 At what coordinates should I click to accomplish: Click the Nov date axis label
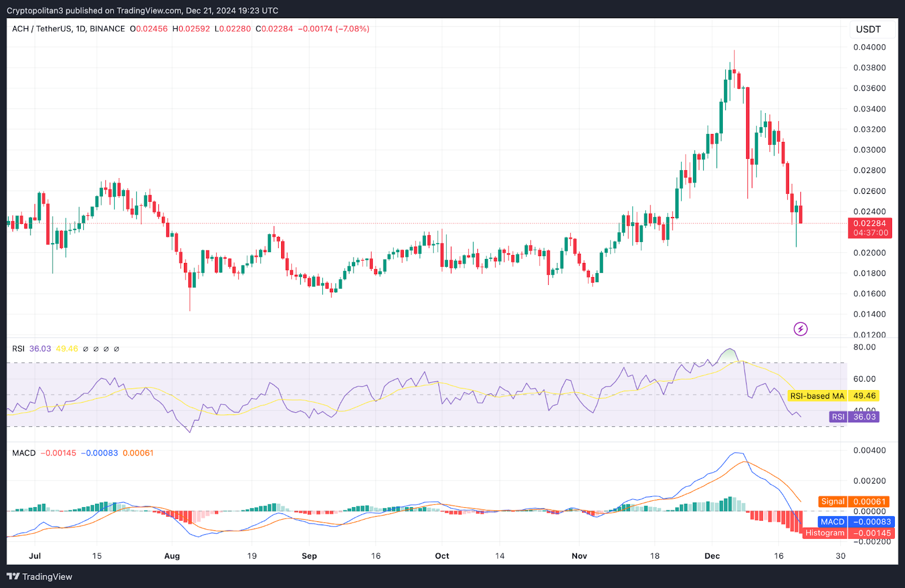tap(579, 556)
